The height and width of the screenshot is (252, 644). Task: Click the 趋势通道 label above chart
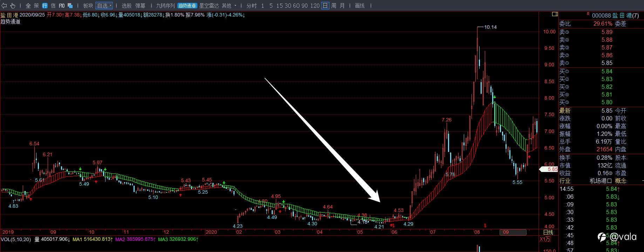11,21
